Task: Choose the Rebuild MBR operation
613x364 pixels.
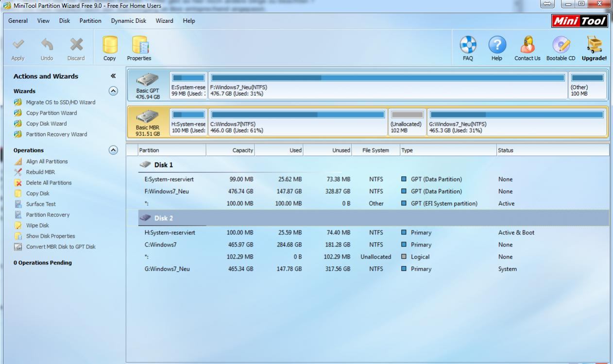Action: (40, 172)
